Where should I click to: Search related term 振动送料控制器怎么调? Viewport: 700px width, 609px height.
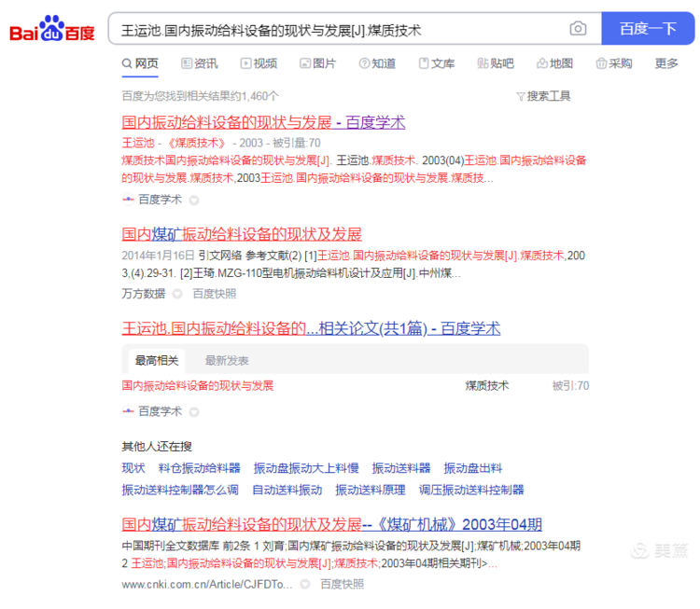pos(180,490)
